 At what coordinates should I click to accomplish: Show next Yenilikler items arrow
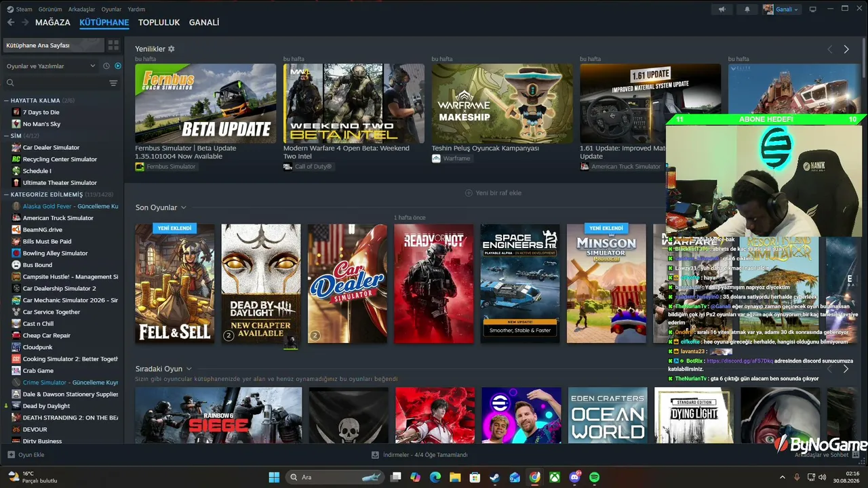pyautogui.click(x=846, y=49)
